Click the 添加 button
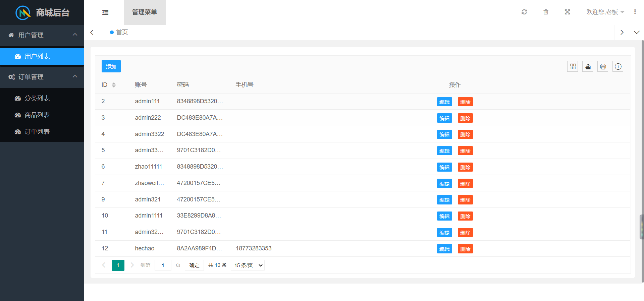This screenshot has width=644, height=301. 111,66
